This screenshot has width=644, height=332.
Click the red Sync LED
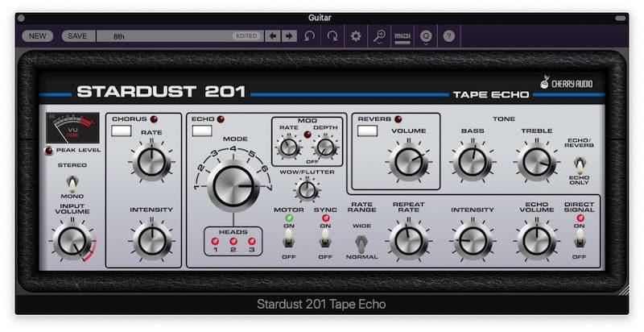click(325, 218)
